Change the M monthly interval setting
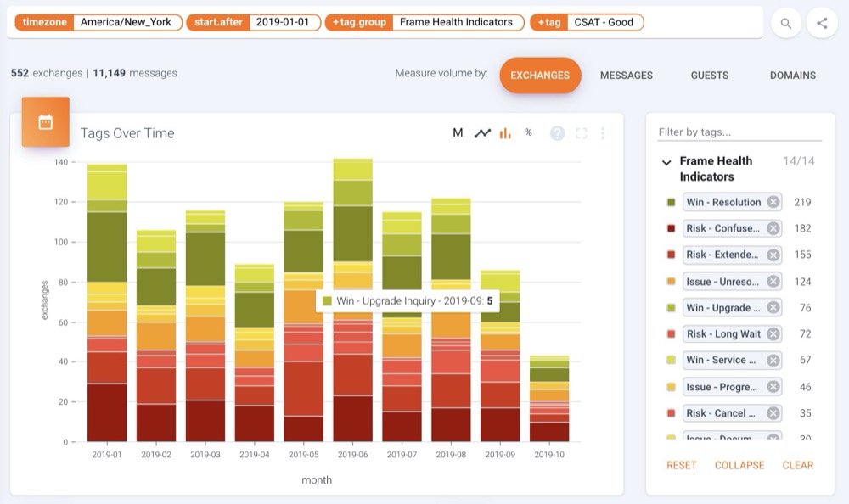This screenshot has width=849, height=504. (x=458, y=132)
